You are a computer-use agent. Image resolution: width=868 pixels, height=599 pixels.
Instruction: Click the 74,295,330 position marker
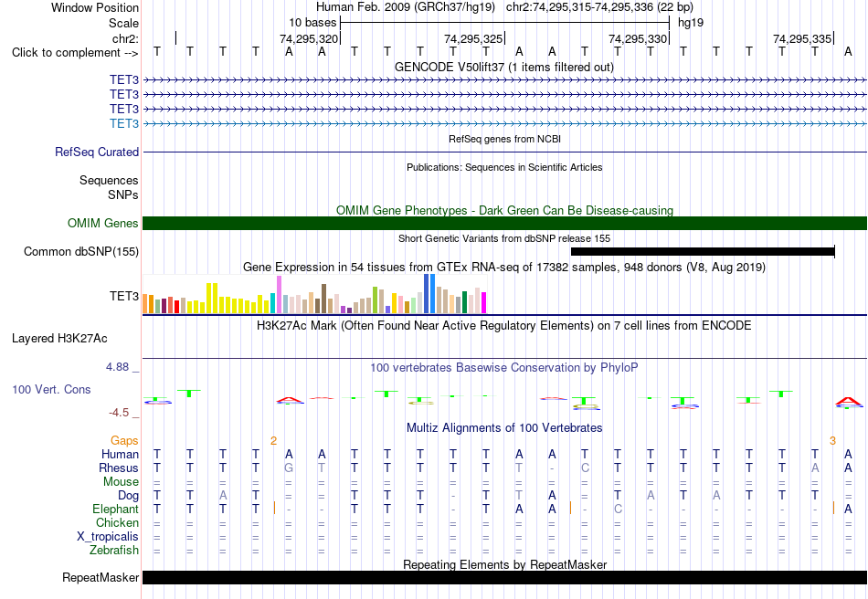pos(638,38)
